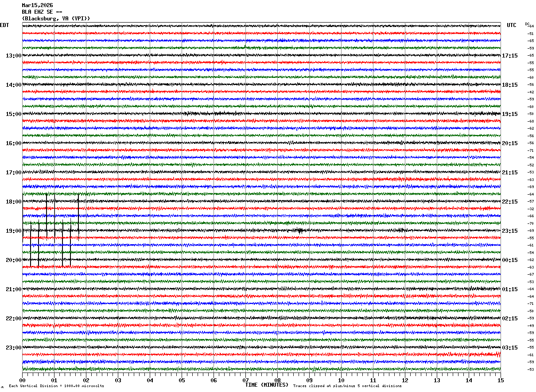Click the TIME (MINUTES) axis title

267,385
